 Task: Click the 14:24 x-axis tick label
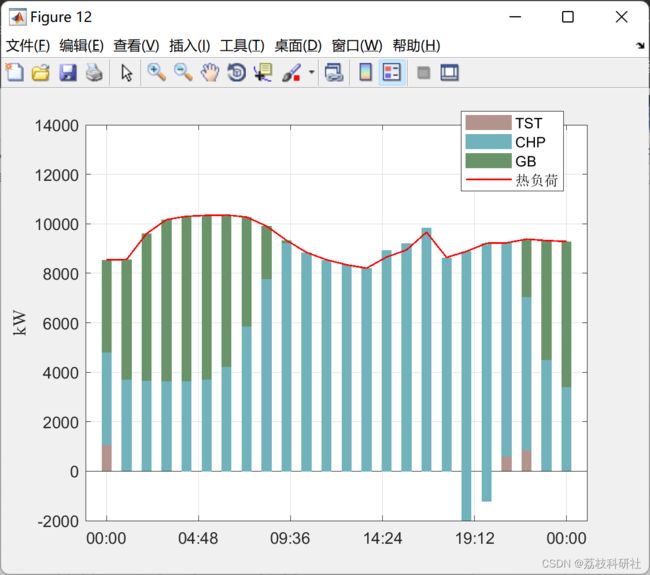(x=383, y=539)
